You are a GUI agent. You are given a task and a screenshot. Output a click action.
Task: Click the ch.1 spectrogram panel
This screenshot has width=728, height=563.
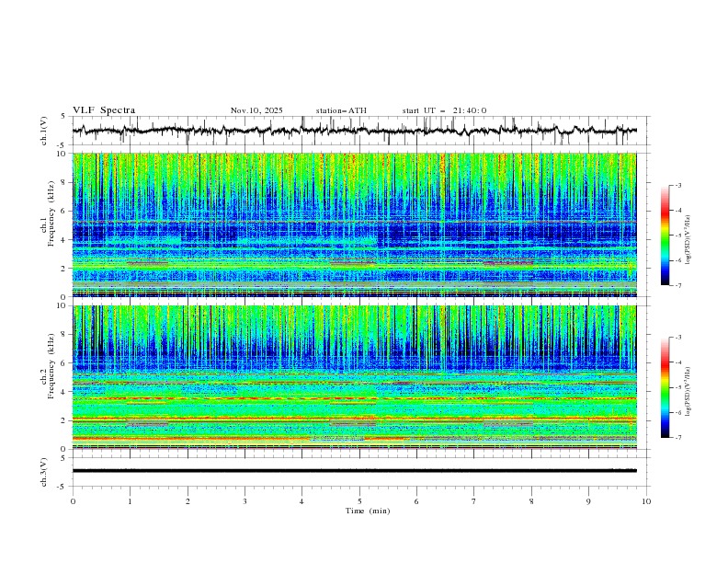(354, 224)
